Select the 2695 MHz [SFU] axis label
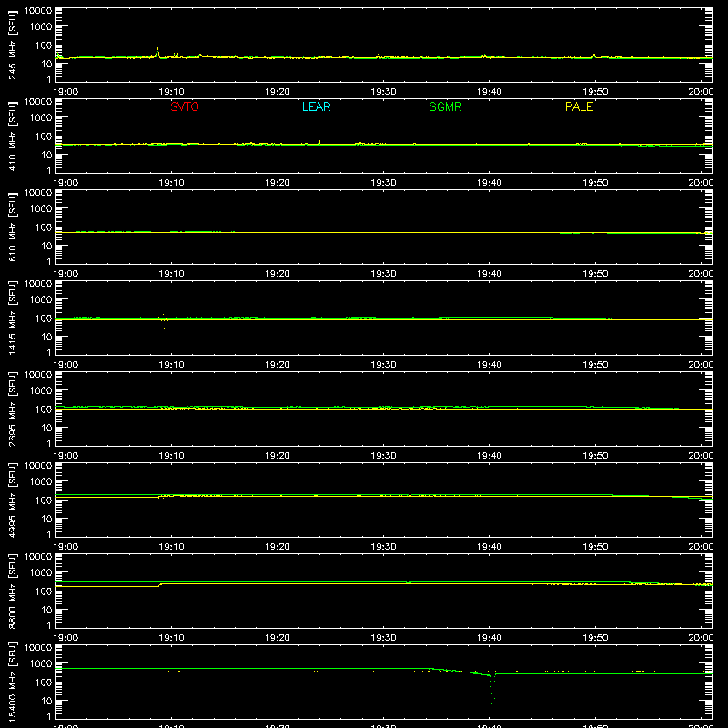The height and width of the screenshot is (728, 728). pos(13,409)
